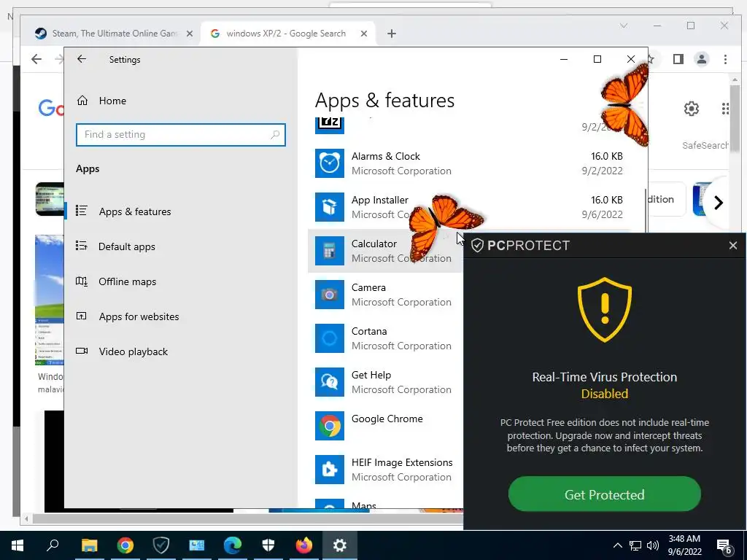Open a new Chrome tab
This screenshot has height=560, width=747.
(x=392, y=34)
